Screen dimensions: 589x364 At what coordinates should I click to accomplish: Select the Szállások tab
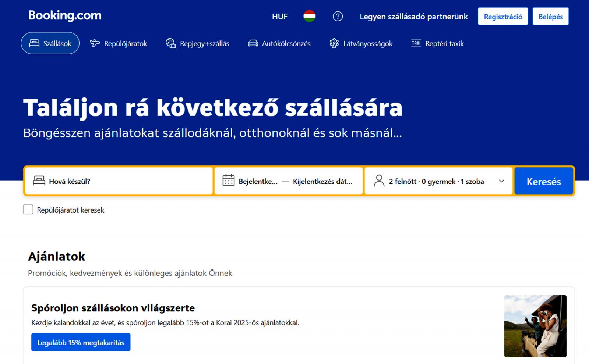[50, 43]
